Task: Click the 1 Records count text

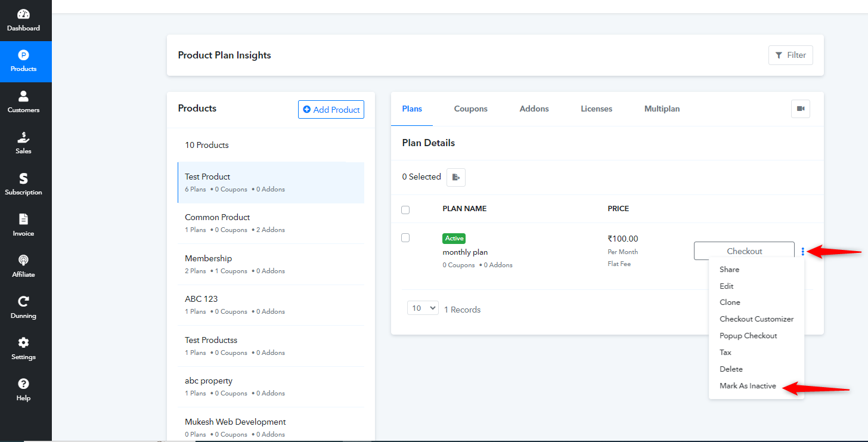Action: (x=462, y=310)
